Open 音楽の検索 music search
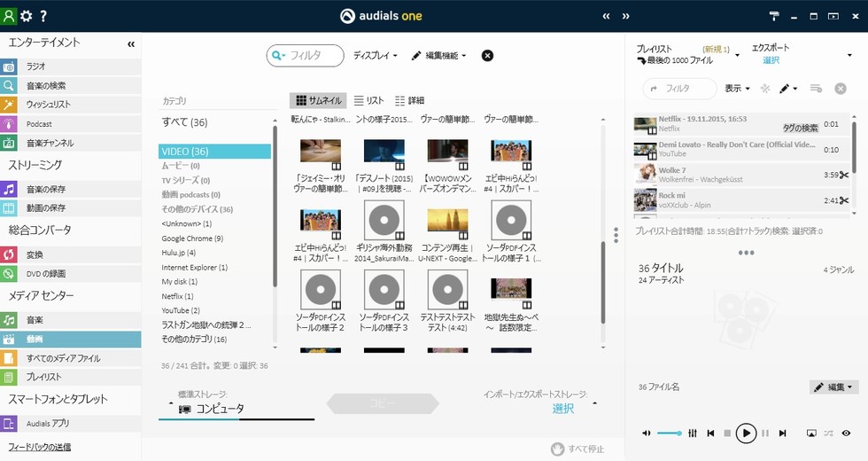Image resolution: width=868 pixels, height=461 pixels. point(70,85)
